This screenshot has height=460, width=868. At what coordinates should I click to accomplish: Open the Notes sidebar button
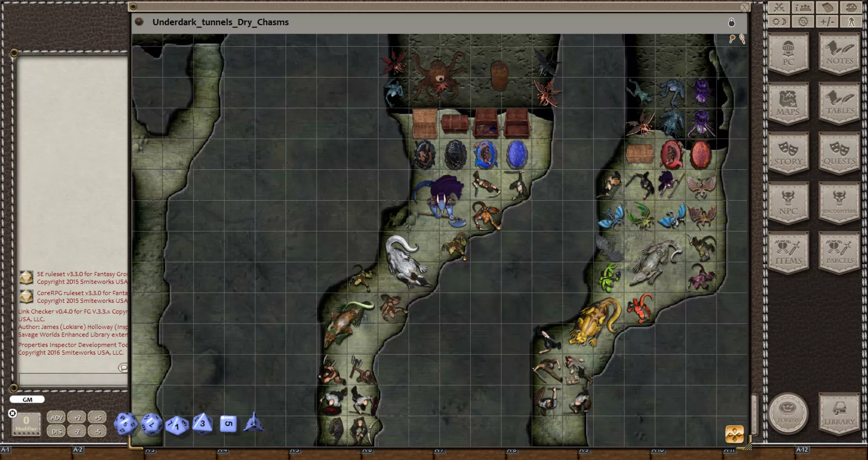click(840, 54)
